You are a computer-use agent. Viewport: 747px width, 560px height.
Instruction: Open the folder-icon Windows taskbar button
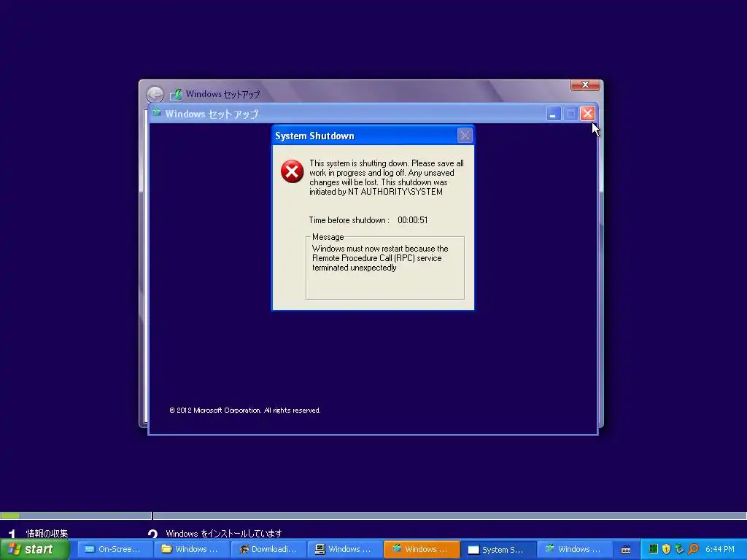[192, 549]
